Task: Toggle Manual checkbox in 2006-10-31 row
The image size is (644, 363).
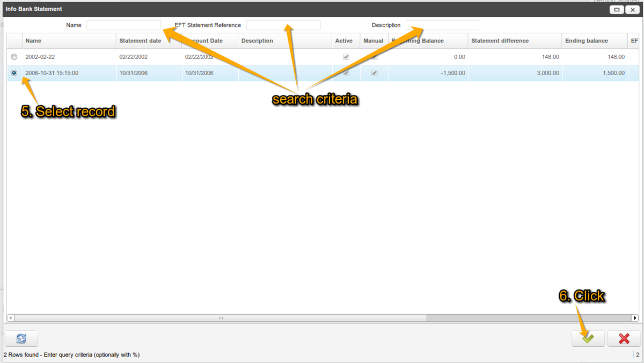Action: pos(374,73)
